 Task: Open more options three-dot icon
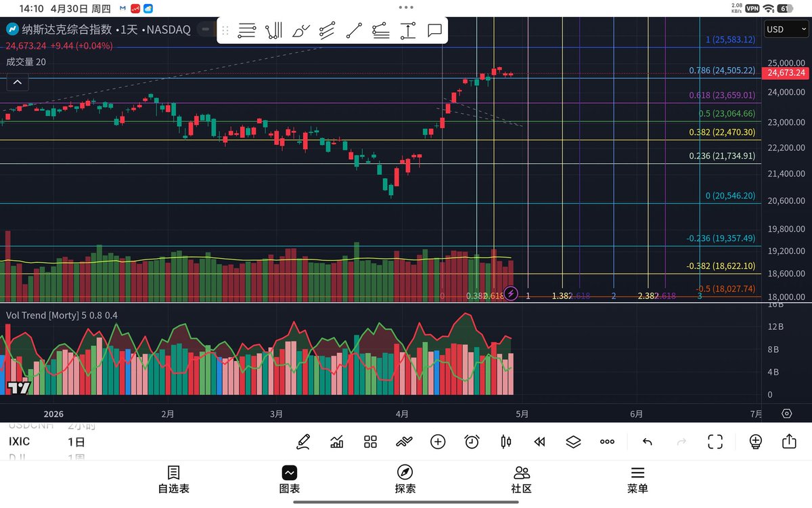607,442
